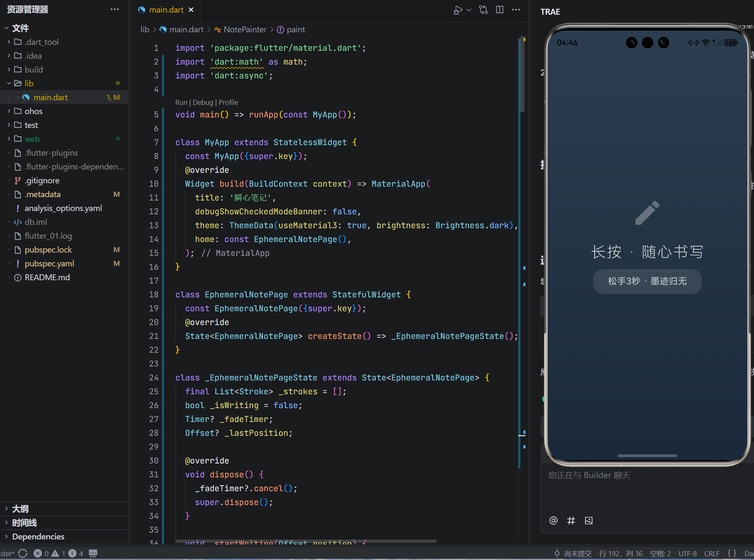
Task: Change line ending CRLF
Action: coord(712,554)
